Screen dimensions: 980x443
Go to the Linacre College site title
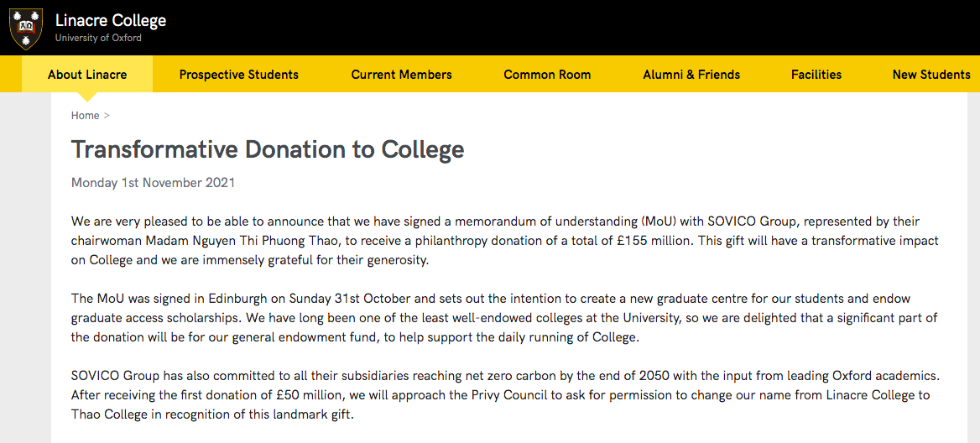pyautogui.click(x=111, y=20)
